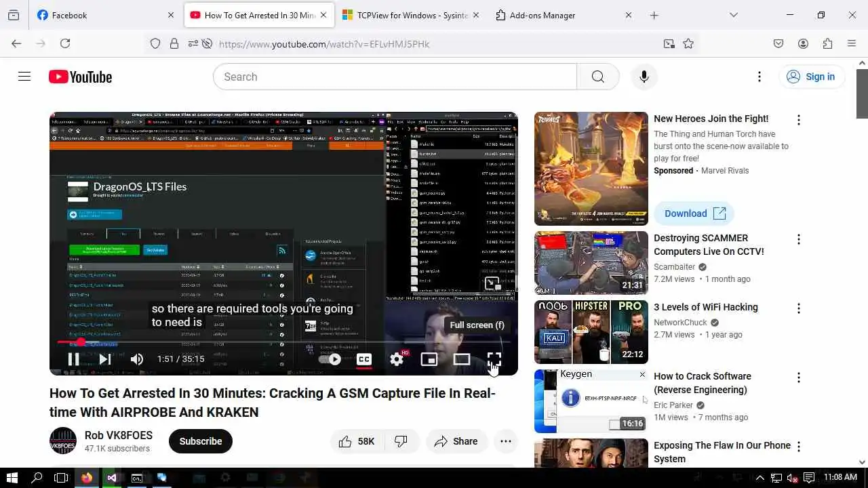Search with your voice microphone
Image resolution: width=868 pixels, height=488 pixels.
click(x=644, y=77)
